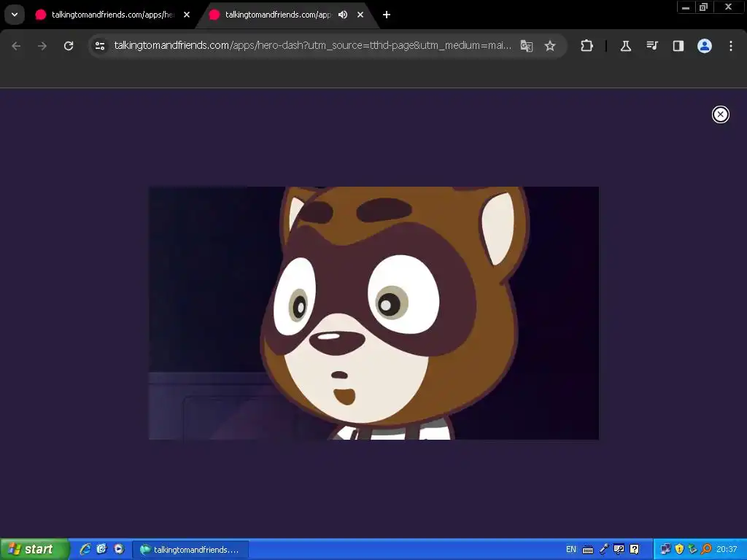Open the Extensions puzzle icon

[587, 46]
